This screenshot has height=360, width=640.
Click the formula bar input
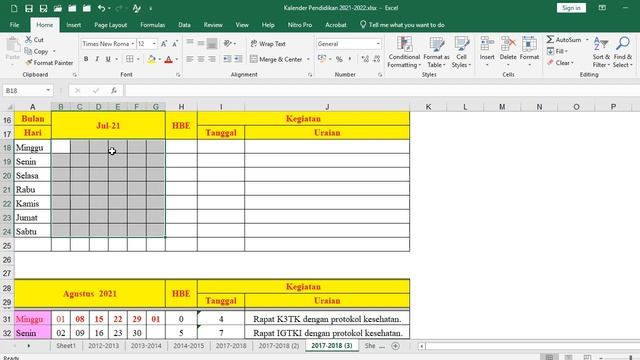[381, 91]
